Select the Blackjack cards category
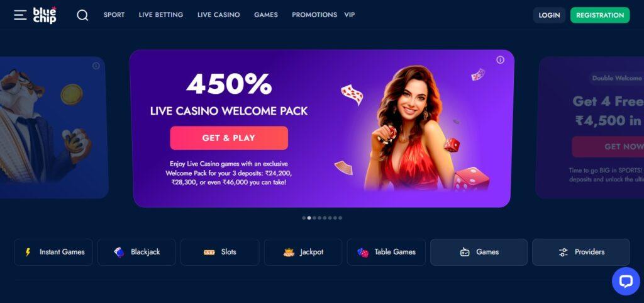Image resolution: width=644 pixels, height=303 pixels. click(x=136, y=252)
